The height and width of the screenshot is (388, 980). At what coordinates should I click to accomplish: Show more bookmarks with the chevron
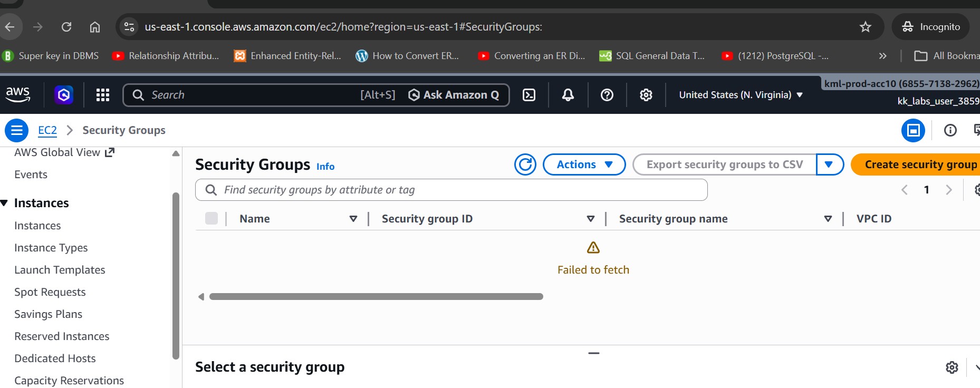pyautogui.click(x=883, y=56)
